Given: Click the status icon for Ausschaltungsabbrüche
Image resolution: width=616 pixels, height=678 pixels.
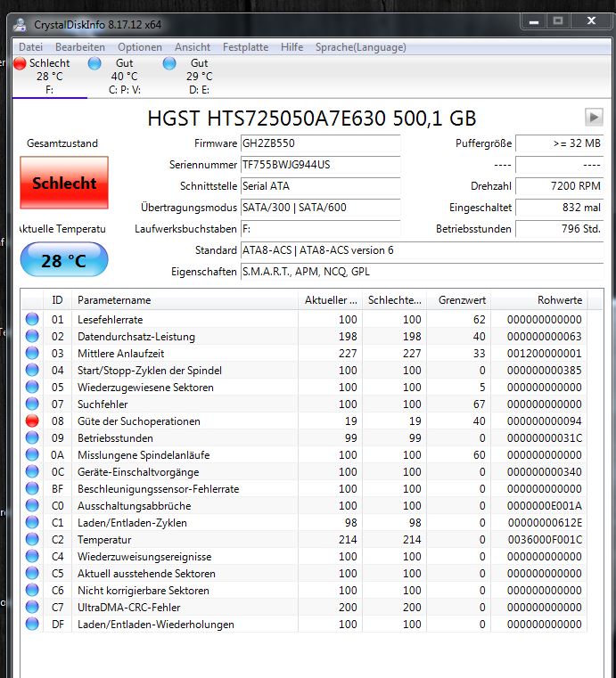Looking at the screenshot, I should click(x=32, y=505).
